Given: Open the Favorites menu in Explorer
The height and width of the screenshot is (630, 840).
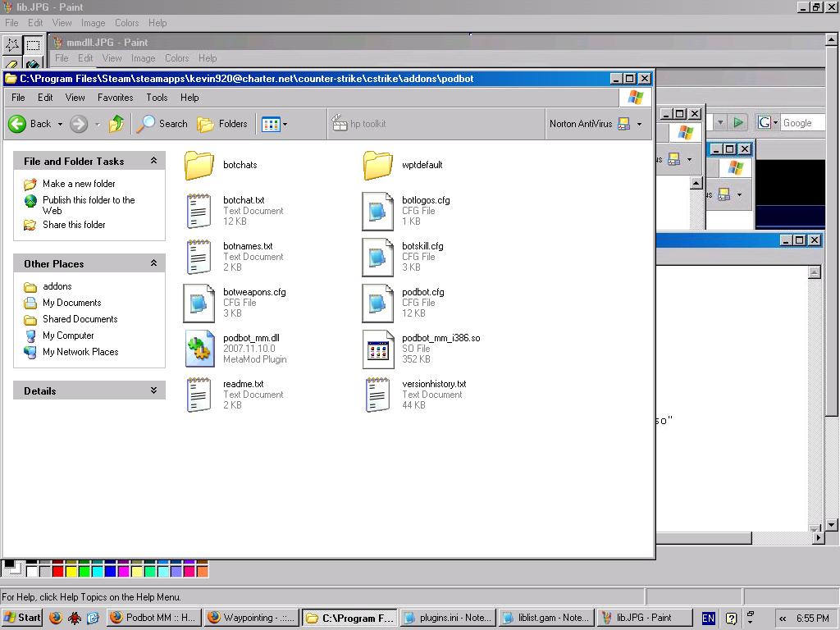Looking at the screenshot, I should tap(115, 98).
